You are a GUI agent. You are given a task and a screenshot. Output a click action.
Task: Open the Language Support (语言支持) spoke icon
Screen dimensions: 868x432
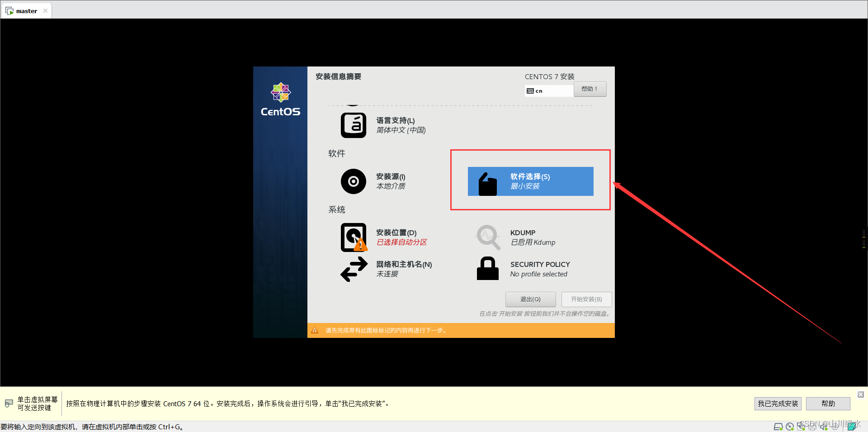pos(354,125)
